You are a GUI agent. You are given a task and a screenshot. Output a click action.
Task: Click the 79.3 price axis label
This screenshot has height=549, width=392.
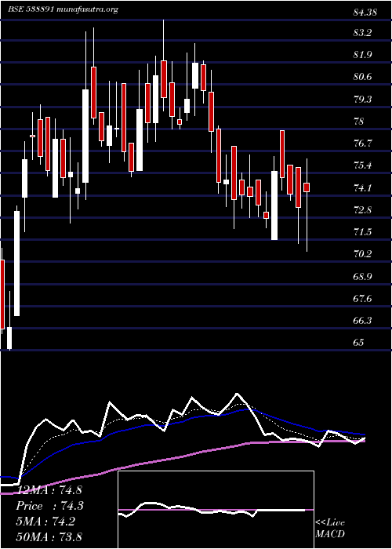(x=363, y=100)
